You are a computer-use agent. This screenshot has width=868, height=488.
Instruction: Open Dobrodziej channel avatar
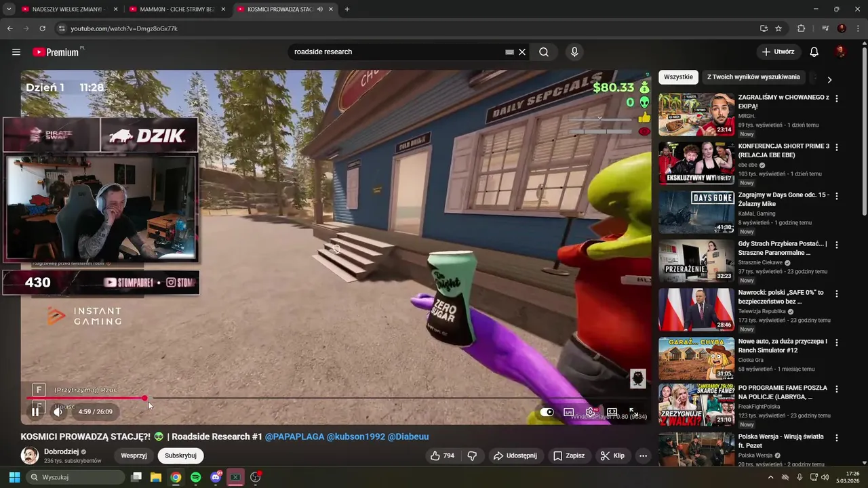(x=30, y=455)
